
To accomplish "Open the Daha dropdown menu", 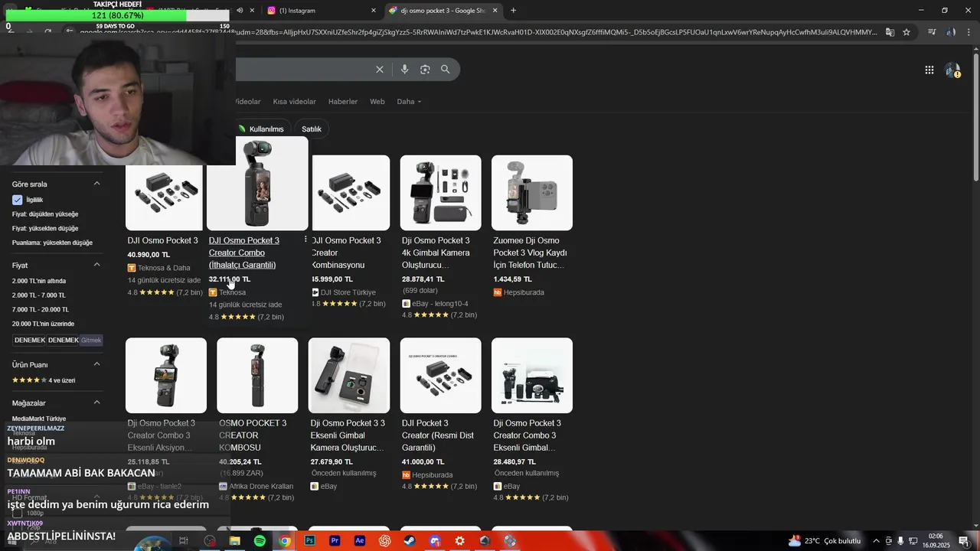I will tap(409, 102).
